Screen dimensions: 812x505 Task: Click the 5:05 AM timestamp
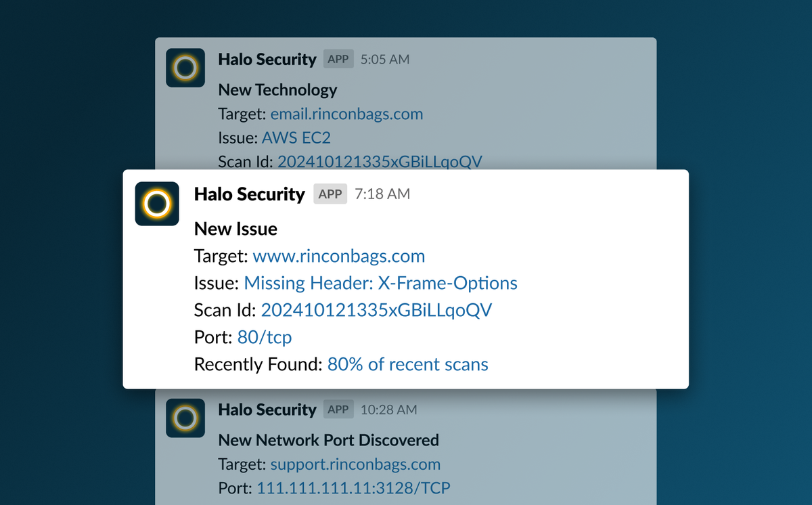pyautogui.click(x=384, y=59)
